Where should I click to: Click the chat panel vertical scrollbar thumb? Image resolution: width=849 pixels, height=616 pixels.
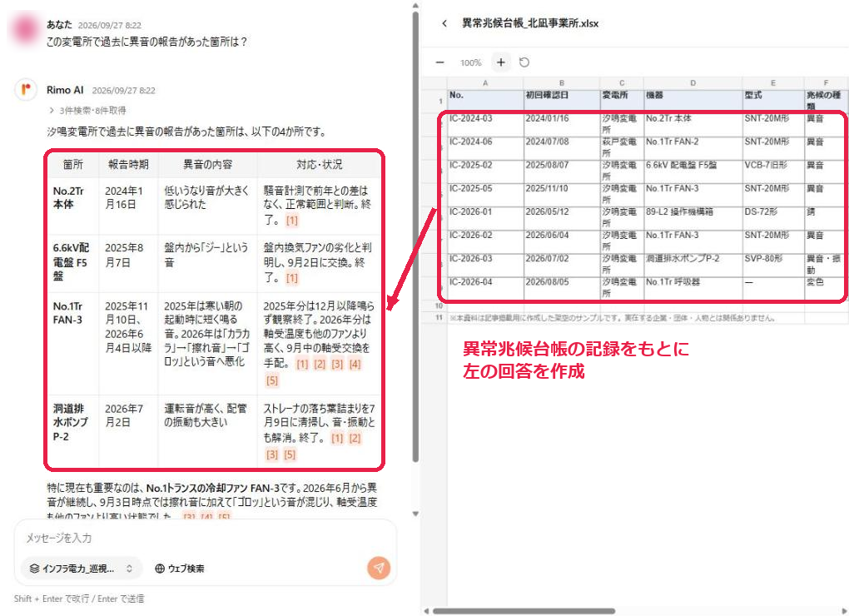pyautogui.click(x=415, y=236)
